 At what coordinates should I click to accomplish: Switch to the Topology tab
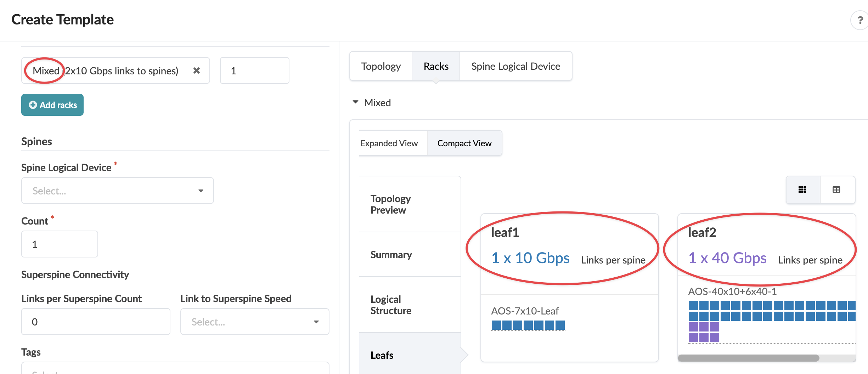tap(381, 66)
